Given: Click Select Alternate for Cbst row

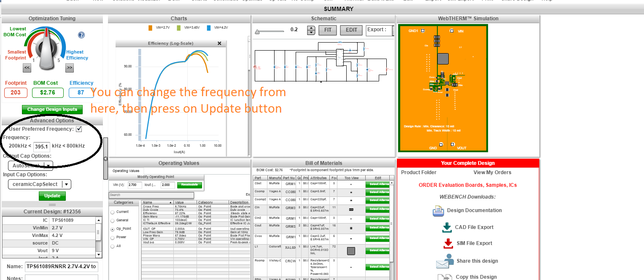Looking at the screenshot, I should (378, 184).
